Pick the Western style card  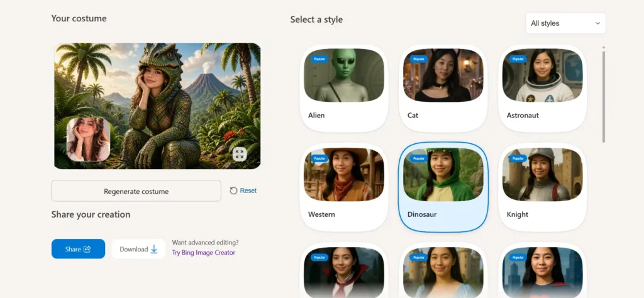tap(344, 187)
